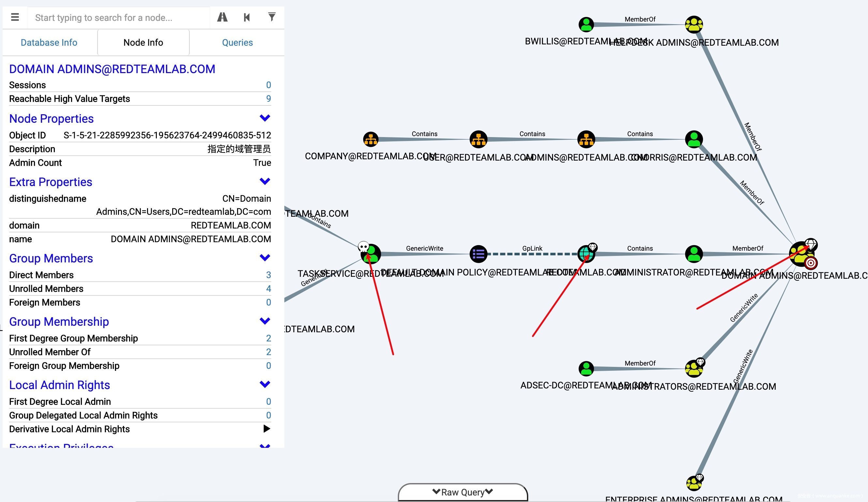The height and width of the screenshot is (502, 868).
Task: Select the Default Domain Policy GPO node
Action: (x=478, y=254)
